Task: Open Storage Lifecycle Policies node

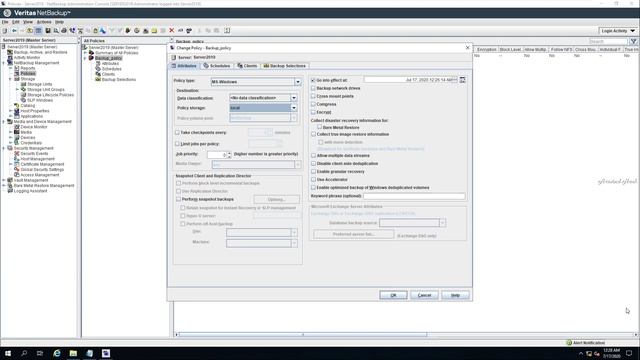Action: pos(50,95)
